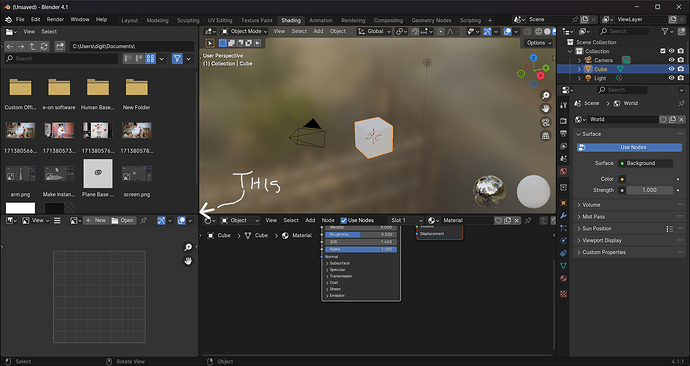Switch to the Modeling workspace tab
Image resolution: width=690 pixels, height=366 pixels.
(x=158, y=20)
